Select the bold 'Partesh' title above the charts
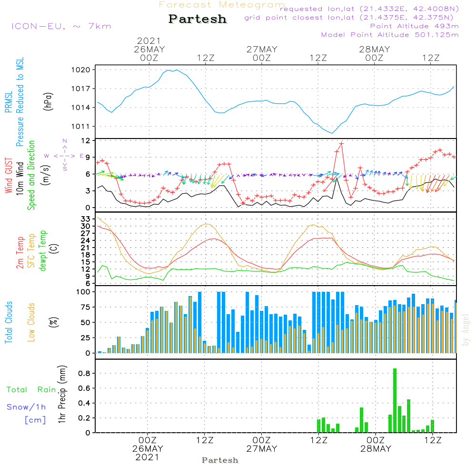476x476 pixels. (198, 19)
